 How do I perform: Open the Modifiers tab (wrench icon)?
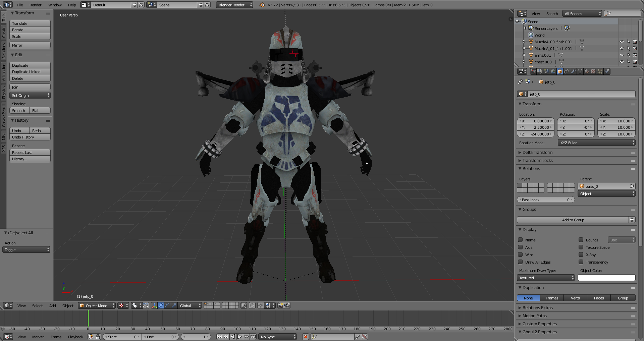pyautogui.click(x=573, y=71)
